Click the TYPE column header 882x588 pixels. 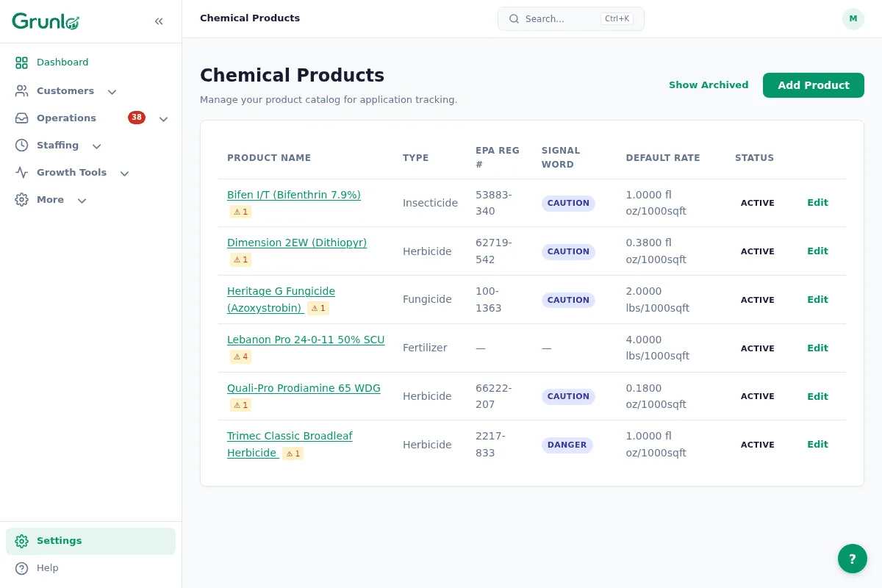point(415,158)
